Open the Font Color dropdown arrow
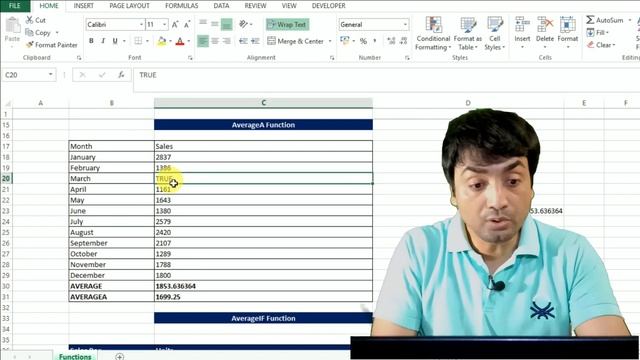640x360 pixels. (189, 41)
